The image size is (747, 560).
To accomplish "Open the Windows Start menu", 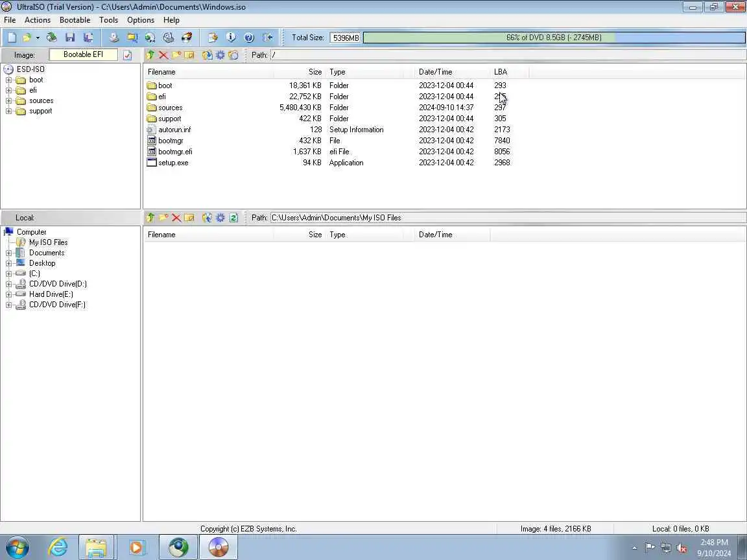I will click(17, 548).
